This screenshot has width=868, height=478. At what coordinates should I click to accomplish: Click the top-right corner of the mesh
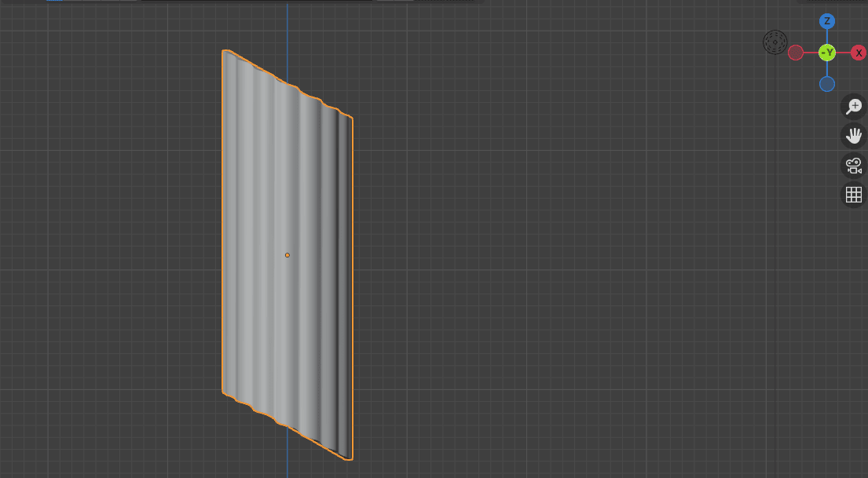[x=350, y=119]
